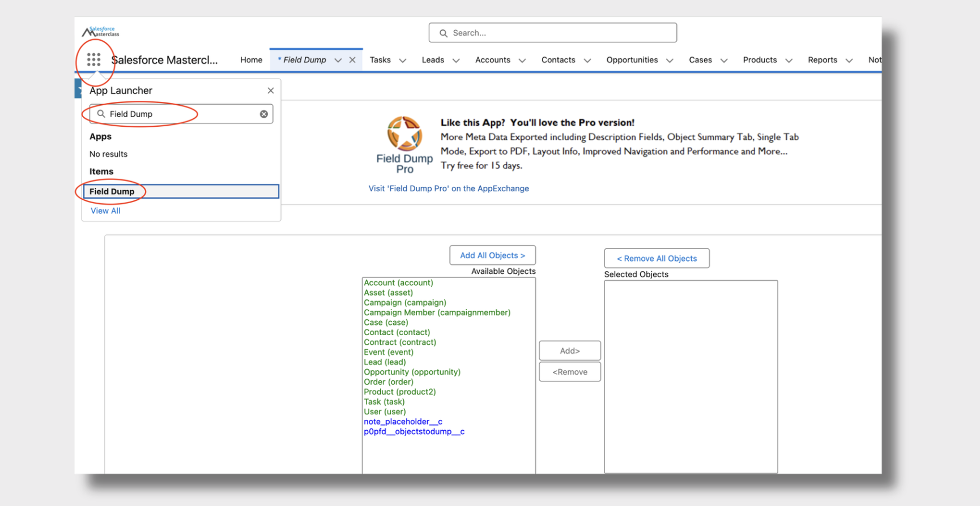Select Contract (contract) in Available Objects

(400, 342)
